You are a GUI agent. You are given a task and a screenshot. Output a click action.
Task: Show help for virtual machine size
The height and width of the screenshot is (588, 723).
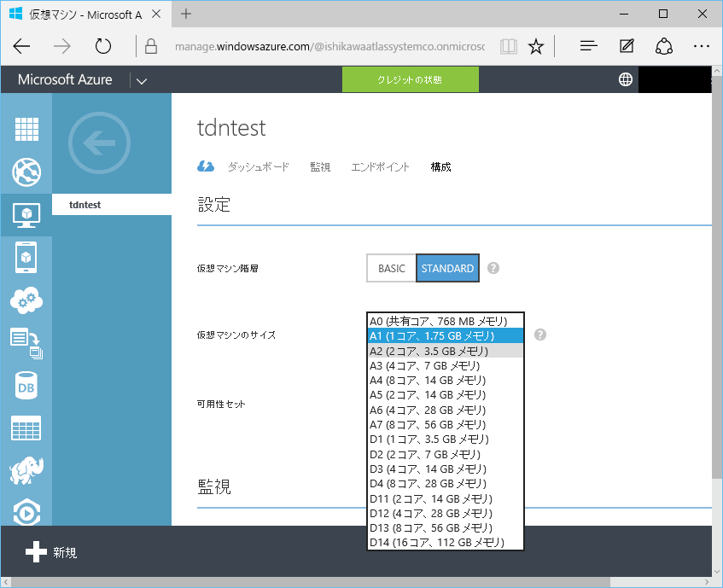click(x=540, y=335)
